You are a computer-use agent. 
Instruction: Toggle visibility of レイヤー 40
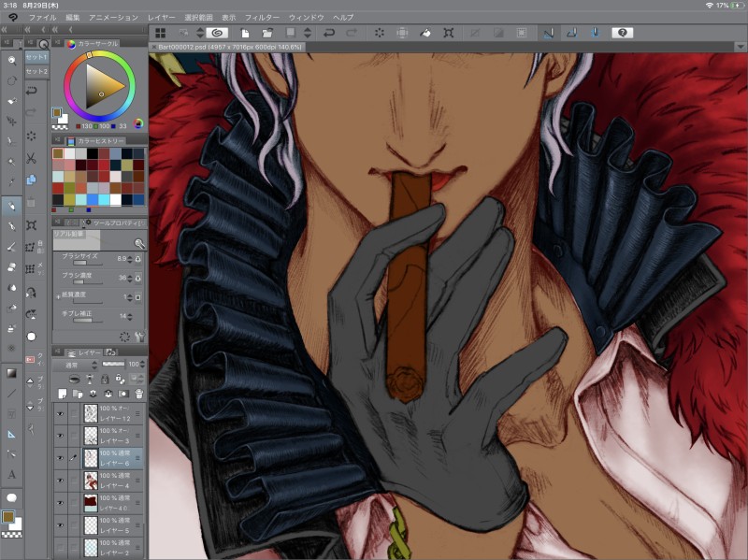(x=60, y=503)
